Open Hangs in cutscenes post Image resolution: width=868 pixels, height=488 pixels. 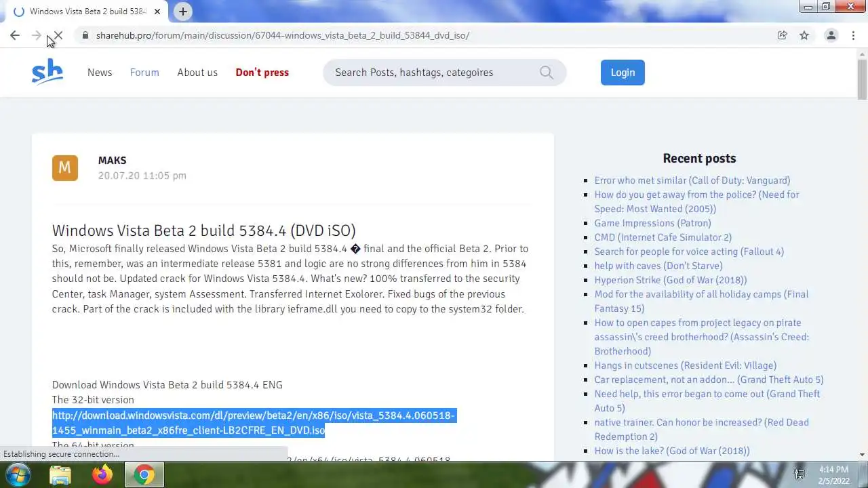pyautogui.click(x=686, y=365)
